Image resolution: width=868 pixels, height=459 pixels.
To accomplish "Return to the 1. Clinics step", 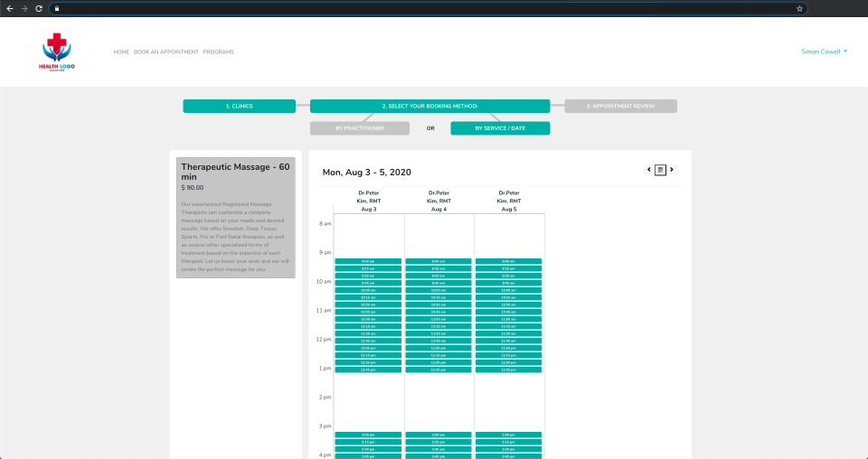I will tap(239, 107).
